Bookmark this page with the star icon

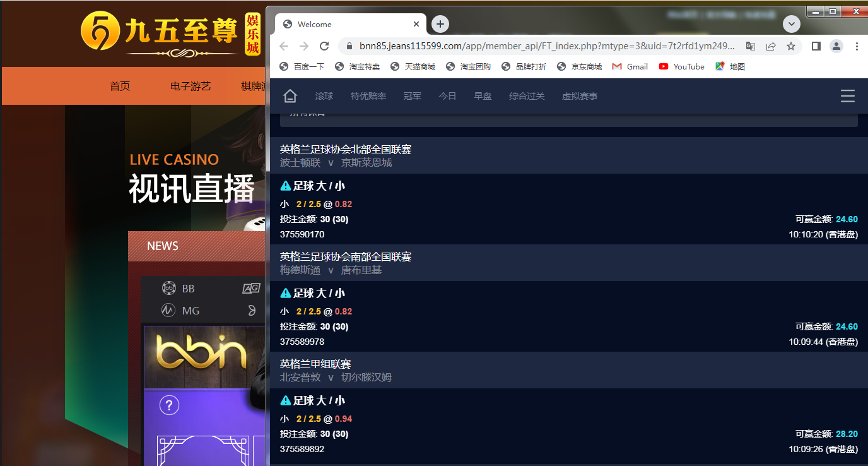pos(791,46)
